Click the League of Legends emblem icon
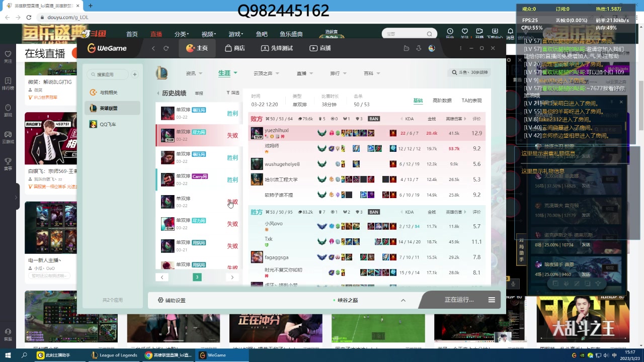 click(162, 73)
